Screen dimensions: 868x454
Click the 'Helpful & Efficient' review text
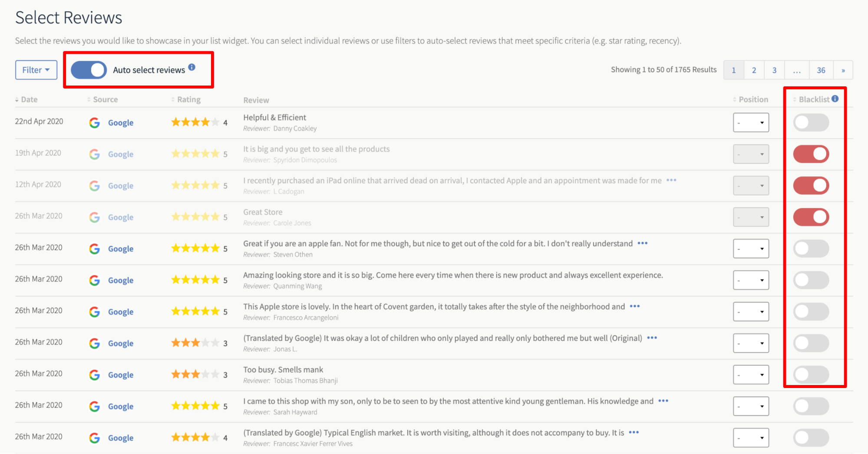click(274, 117)
